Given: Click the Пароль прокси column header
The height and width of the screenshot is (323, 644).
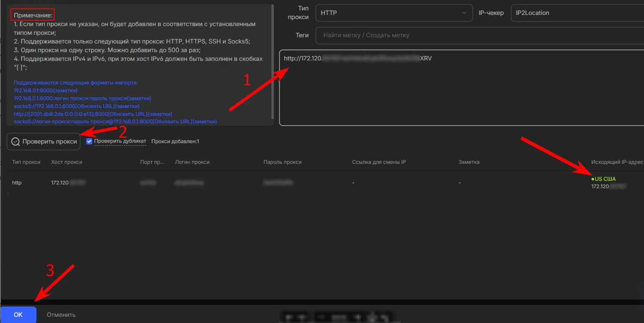Looking at the screenshot, I should [282, 162].
